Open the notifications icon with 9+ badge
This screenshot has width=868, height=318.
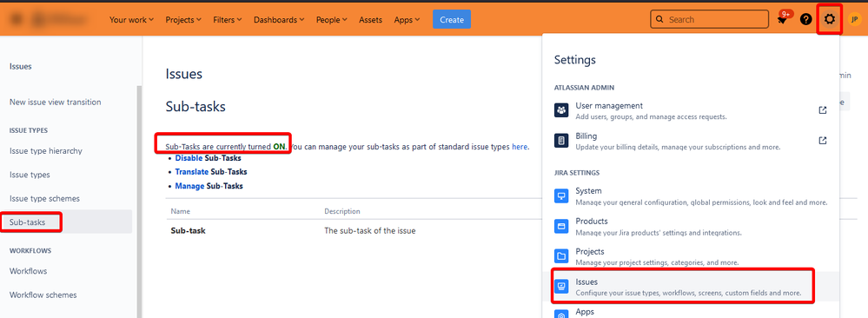(x=782, y=18)
